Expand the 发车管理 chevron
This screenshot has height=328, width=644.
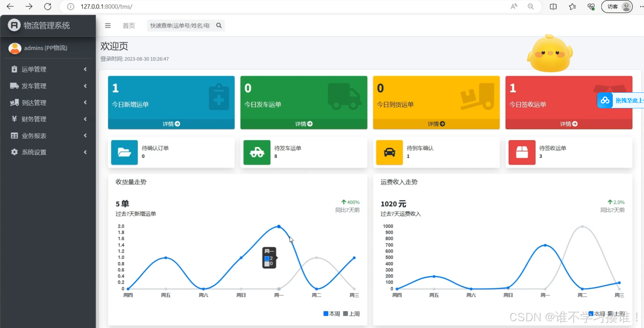(x=85, y=86)
